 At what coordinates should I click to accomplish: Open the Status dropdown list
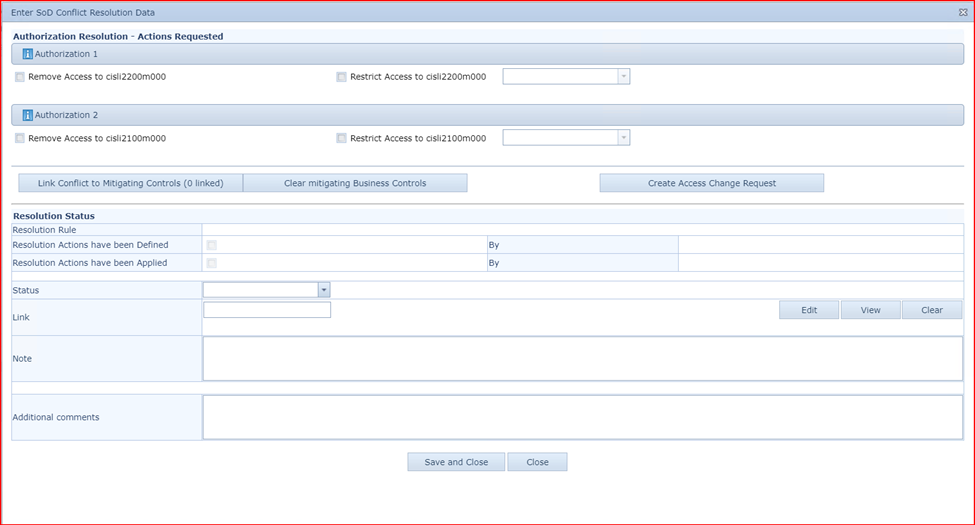[324, 290]
